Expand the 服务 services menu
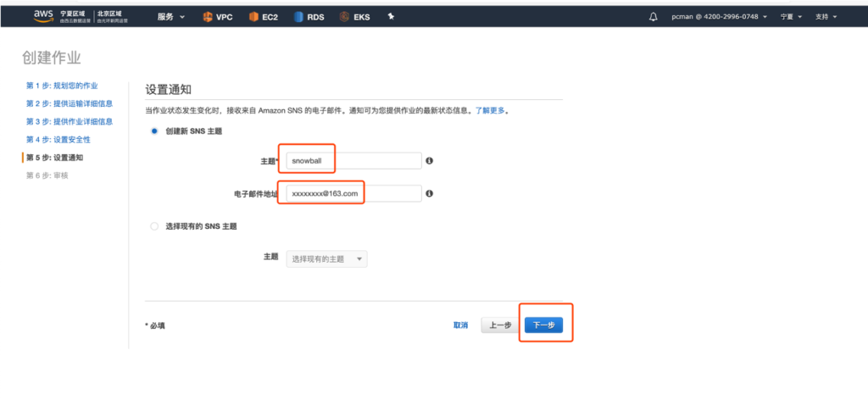868x400 pixels. (x=170, y=17)
